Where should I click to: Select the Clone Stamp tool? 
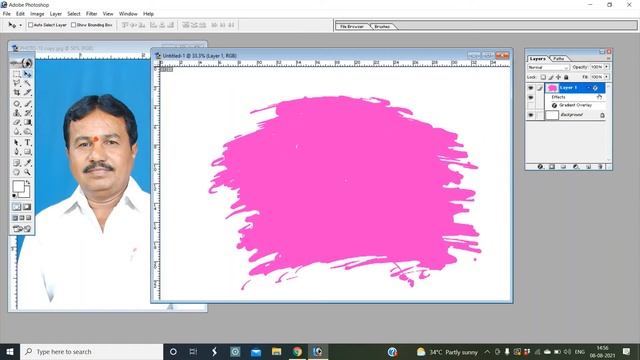coord(17,113)
